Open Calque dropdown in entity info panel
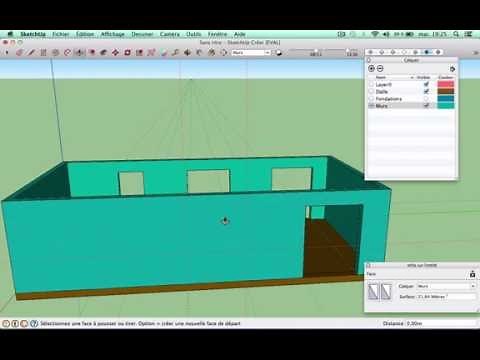This screenshot has height=360, width=480. point(446,286)
